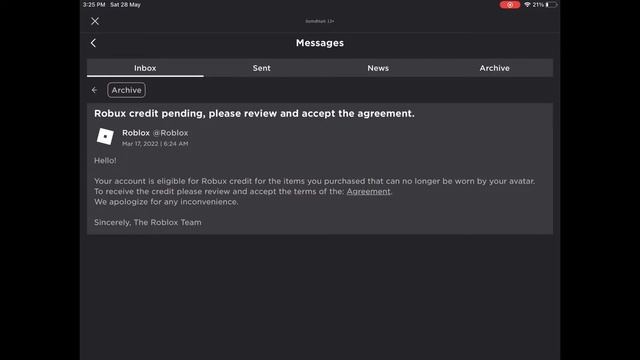Image resolution: width=640 pixels, height=360 pixels.
Task: Switch to the News tab
Action: (378, 68)
